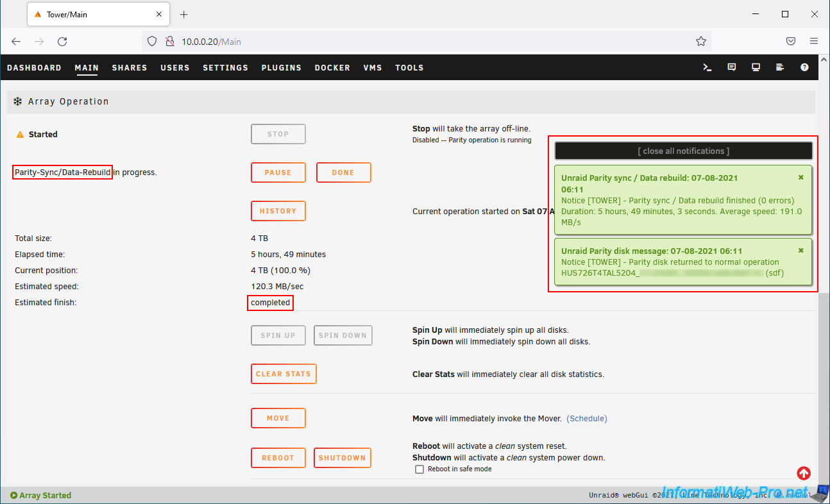Dismiss the Parity disk message notification
This screenshot has height=504, width=830.
click(x=800, y=251)
